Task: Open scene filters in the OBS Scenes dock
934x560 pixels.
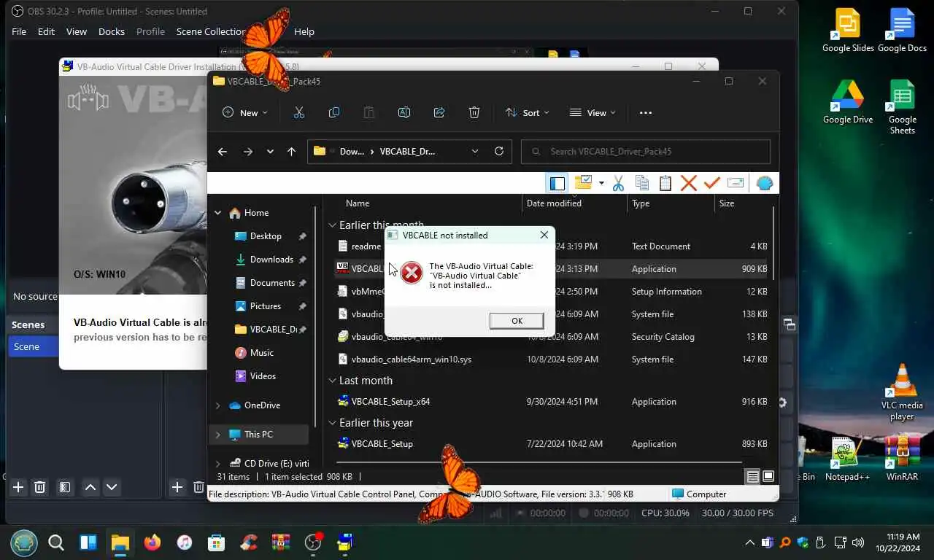Action: click(65, 487)
